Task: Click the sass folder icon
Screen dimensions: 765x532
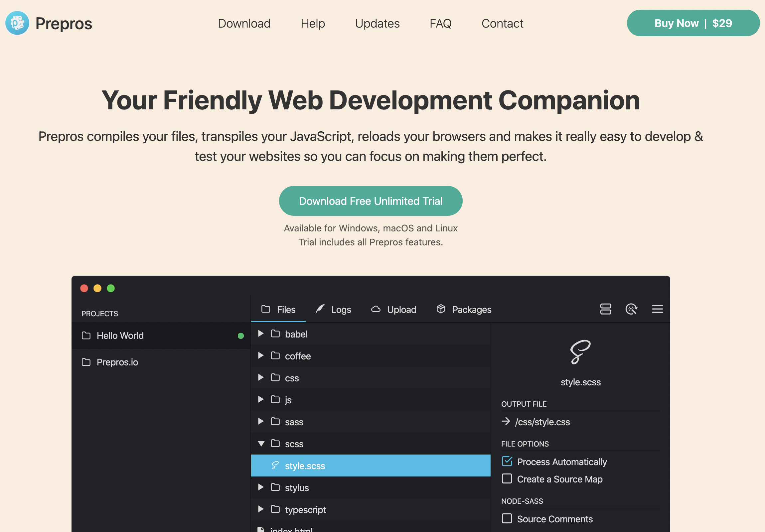Action: pyautogui.click(x=275, y=422)
